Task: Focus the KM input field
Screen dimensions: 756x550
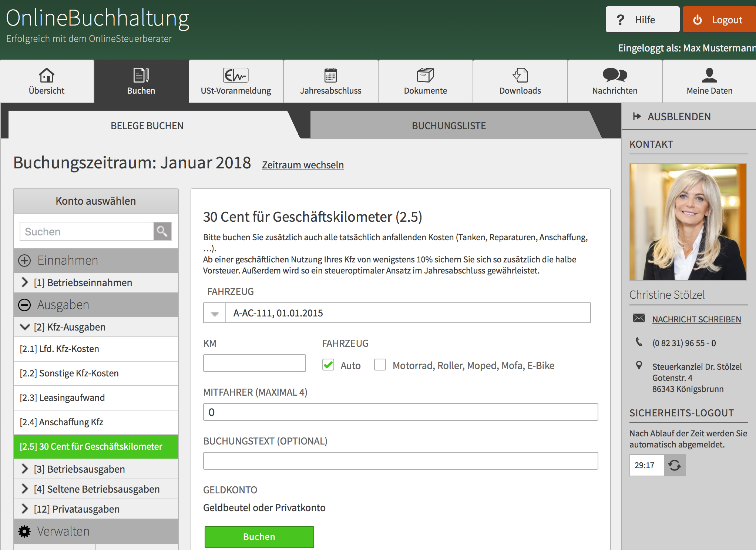Action: (x=255, y=363)
